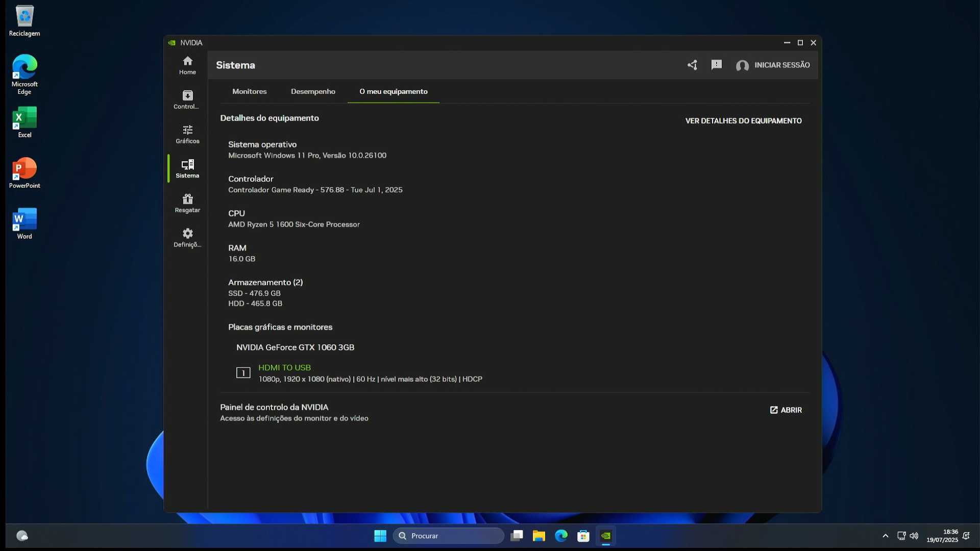Image resolution: width=980 pixels, height=551 pixels.
Task: Select the PowerPoint desktop shortcut
Action: point(24,173)
